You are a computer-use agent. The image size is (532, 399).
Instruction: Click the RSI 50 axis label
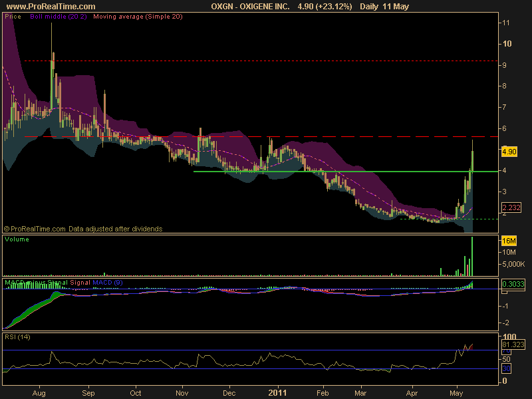[x=506, y=359]
